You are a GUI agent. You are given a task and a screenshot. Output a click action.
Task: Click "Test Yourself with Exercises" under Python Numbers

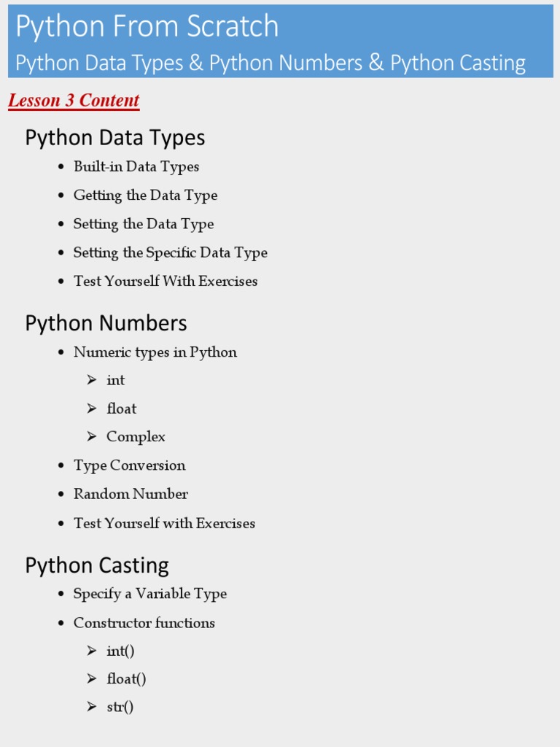point(164,523)
